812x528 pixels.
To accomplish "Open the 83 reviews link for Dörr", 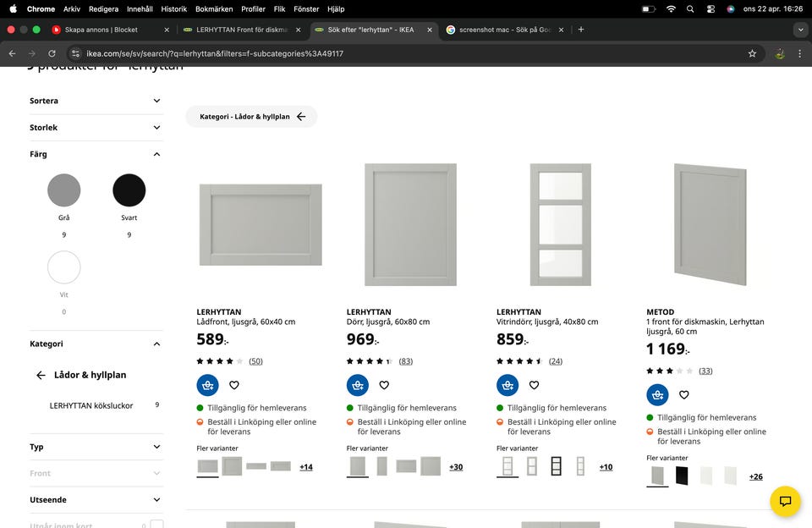I will pos(406,361).
